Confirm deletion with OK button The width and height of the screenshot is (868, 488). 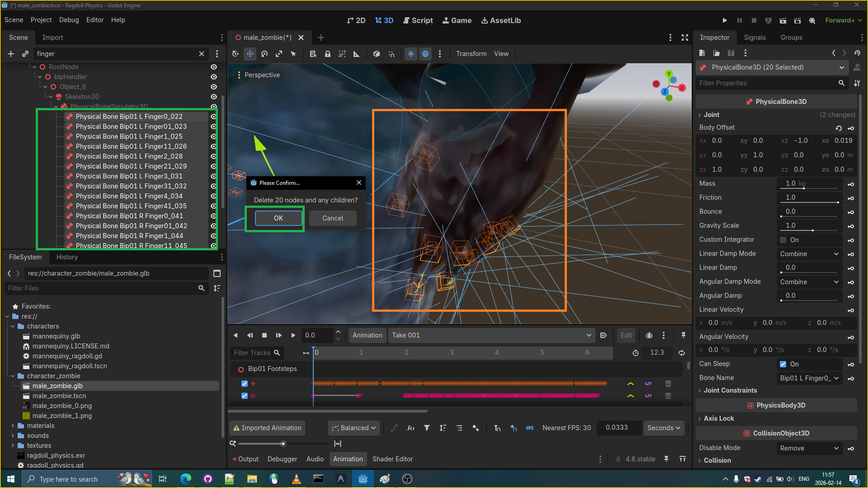pos(278,218)
